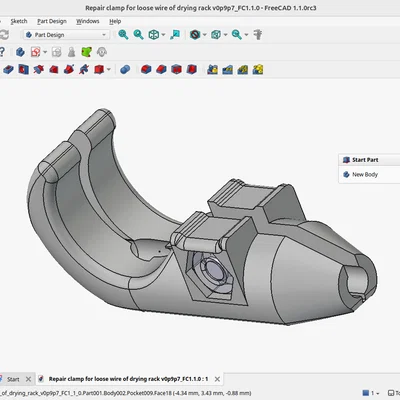Click the green check geometry icon
Screen dimensions: 400x400
pos(86,52)
